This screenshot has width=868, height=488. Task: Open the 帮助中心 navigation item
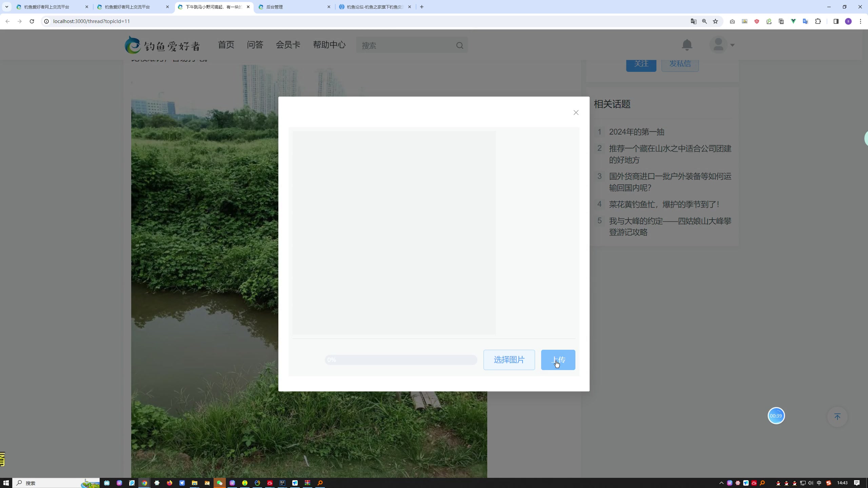tap(329, 45)
